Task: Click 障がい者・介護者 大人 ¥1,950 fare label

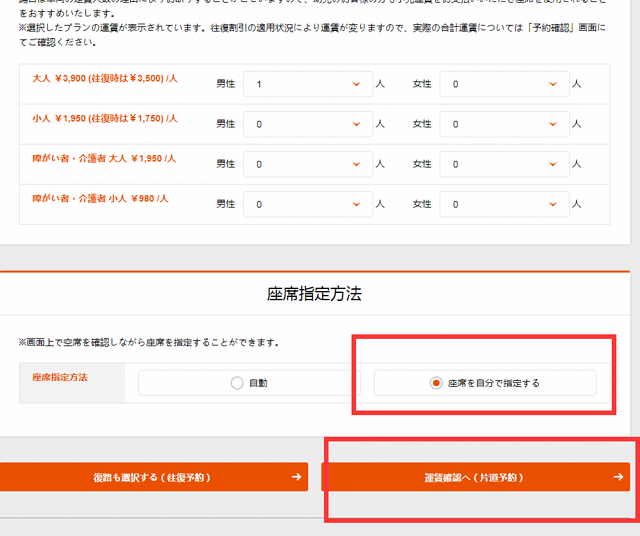Action: [x=104, y=159]
